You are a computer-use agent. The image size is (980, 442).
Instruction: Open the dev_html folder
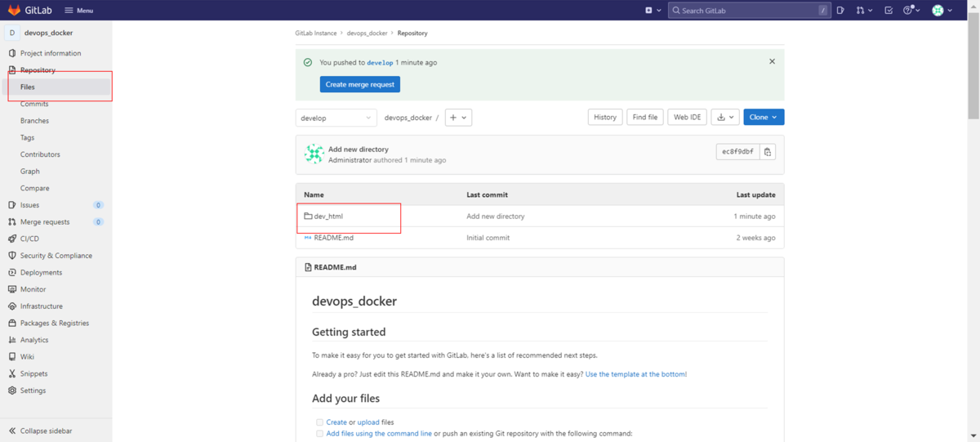[x=328, y=217]
